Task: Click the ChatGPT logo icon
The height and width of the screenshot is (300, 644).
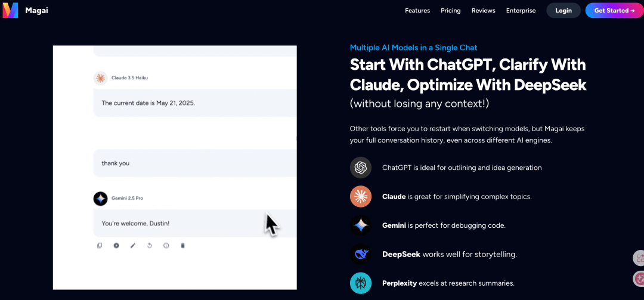Action: (x=361, y=168)
